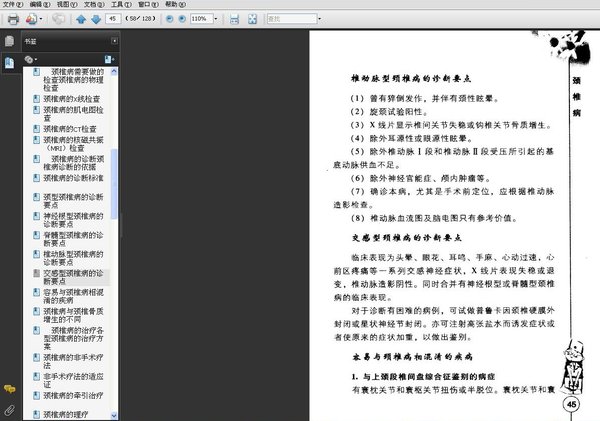Image resolution: width=600 pixels, height=421 pixels.
Task: Toggle the Bookmarks panel icon
Action: pos(10,62)
